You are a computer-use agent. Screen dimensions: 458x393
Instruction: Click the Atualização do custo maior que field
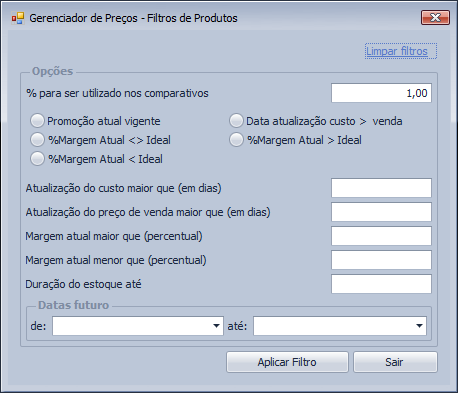point(381,188)
